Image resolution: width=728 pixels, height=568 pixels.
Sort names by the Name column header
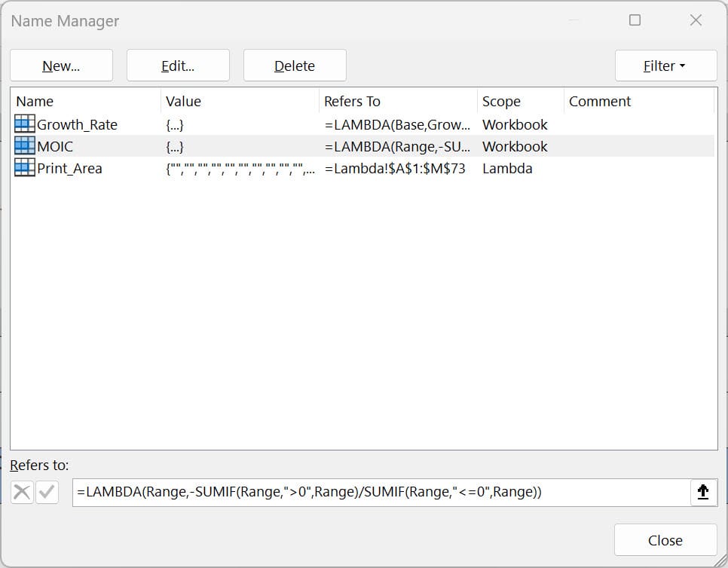35,101
